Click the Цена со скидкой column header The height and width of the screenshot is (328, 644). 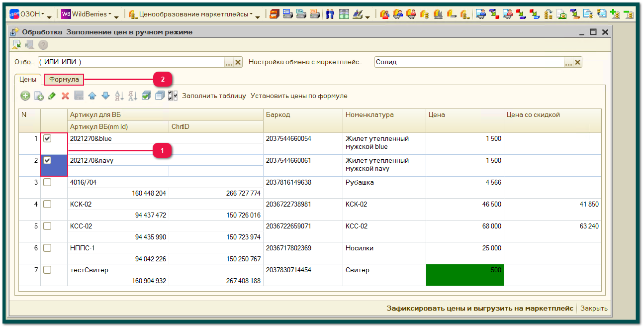(552, 120)
